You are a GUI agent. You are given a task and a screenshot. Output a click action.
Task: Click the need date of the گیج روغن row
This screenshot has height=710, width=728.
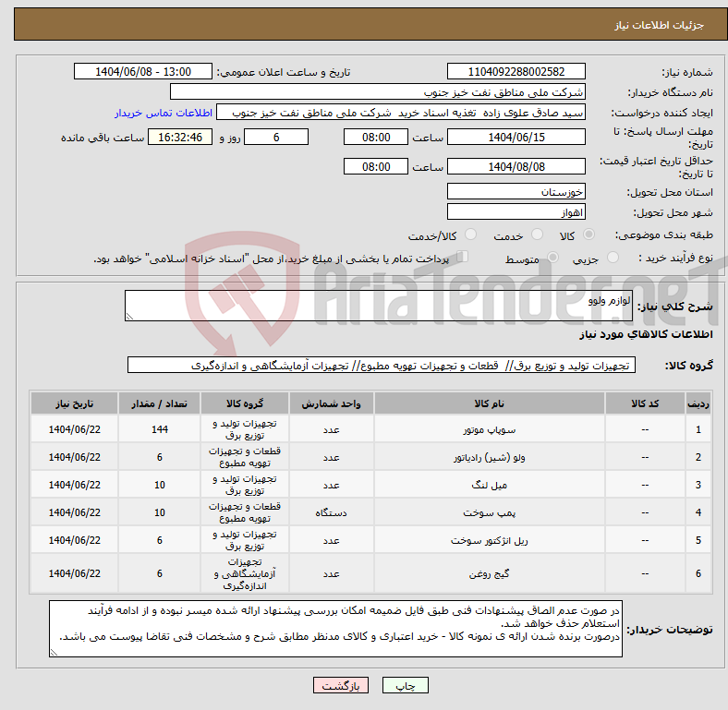coord(74,573)
